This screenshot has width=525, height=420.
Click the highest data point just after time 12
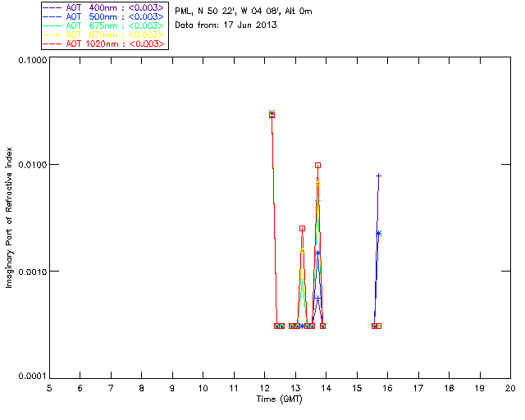coord(272,114)
